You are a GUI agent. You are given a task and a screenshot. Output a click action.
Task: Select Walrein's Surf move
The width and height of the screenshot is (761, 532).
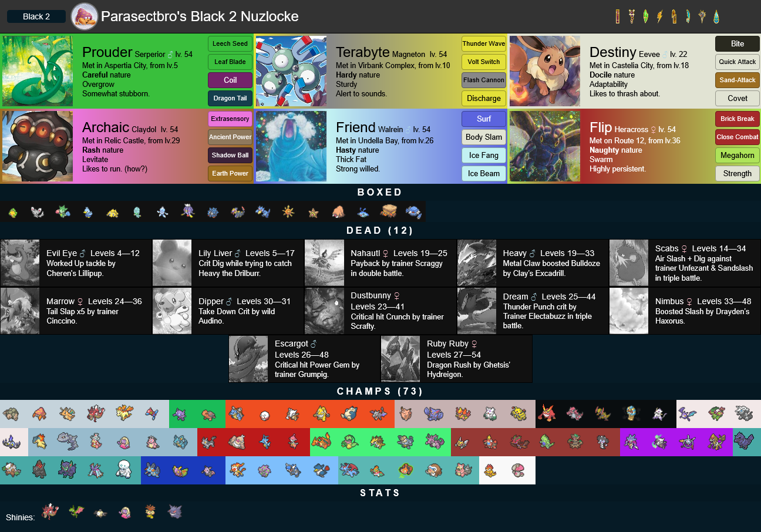(x=484, y=119)
